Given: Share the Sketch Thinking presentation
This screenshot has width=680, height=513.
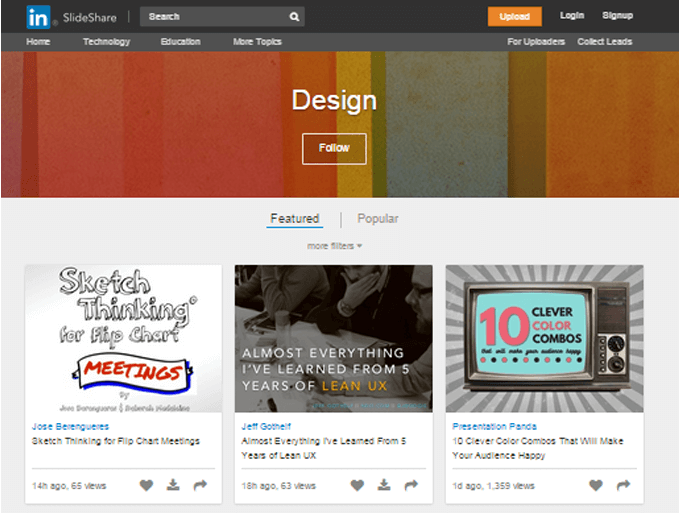Looking at the screenshot, I should coord(200,485).
